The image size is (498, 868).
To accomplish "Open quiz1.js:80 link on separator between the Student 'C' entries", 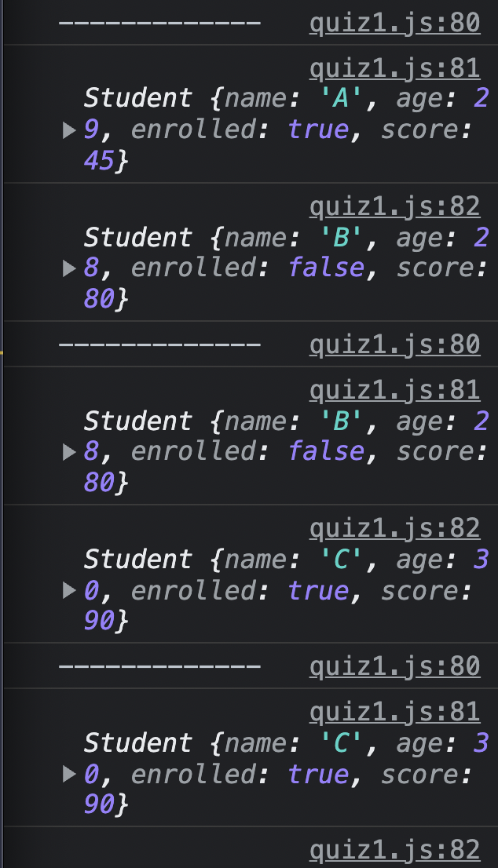I will 394,667.
